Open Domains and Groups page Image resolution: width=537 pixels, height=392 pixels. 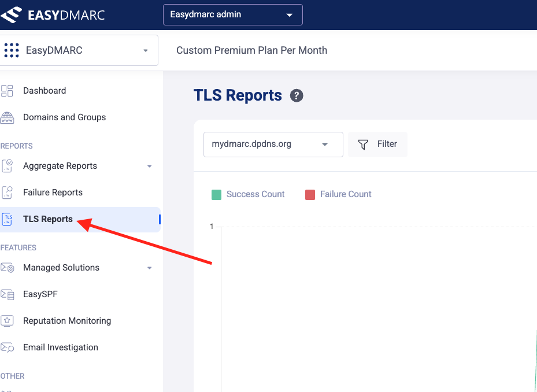coord(64,117)
